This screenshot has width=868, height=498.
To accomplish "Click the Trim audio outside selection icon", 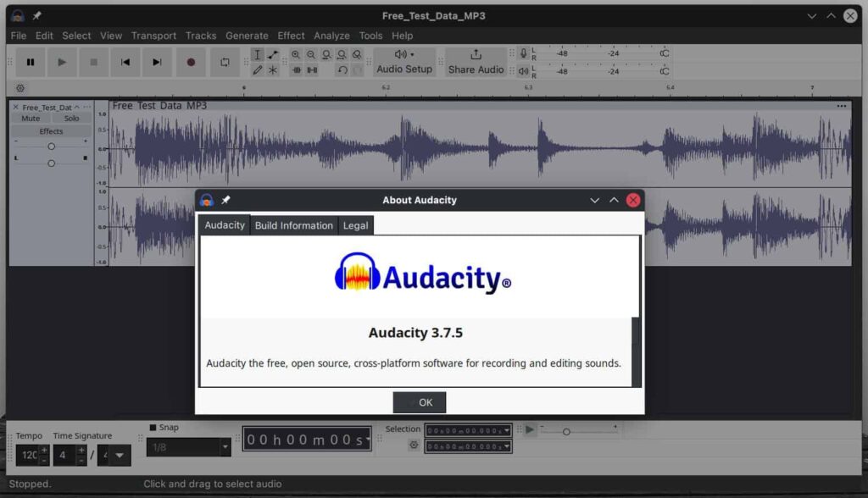I will [x=297, y=70].
